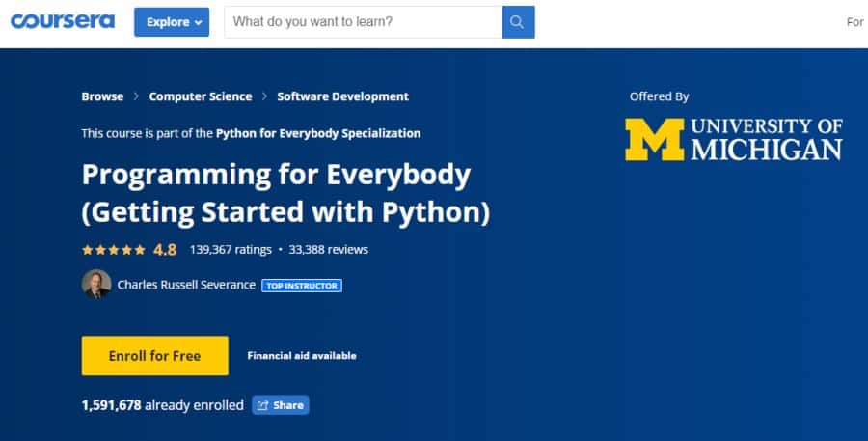The width and height of the screenshot is (868, 441).
Task: Click the 1,591,678 already enrolled text
Action: pos(163,405)
